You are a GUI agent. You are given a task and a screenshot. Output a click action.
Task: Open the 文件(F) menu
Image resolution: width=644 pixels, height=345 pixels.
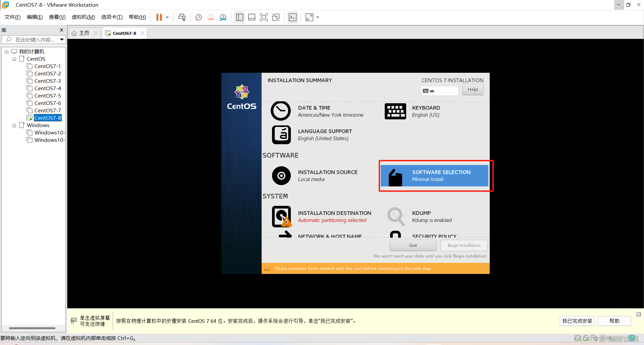13,17
